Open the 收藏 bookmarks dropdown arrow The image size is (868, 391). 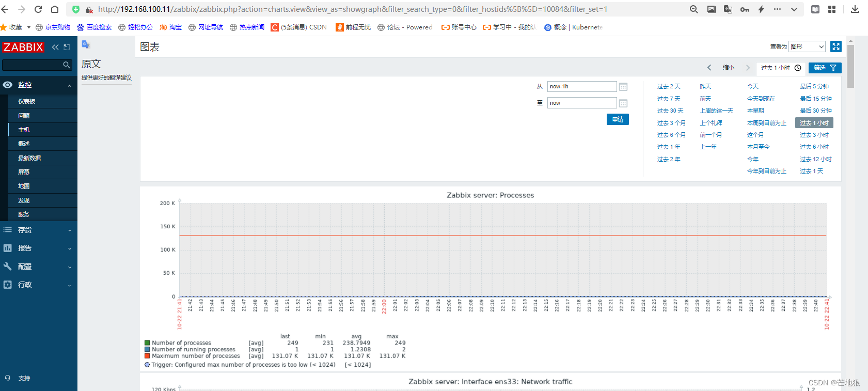(x=29, y=27)
